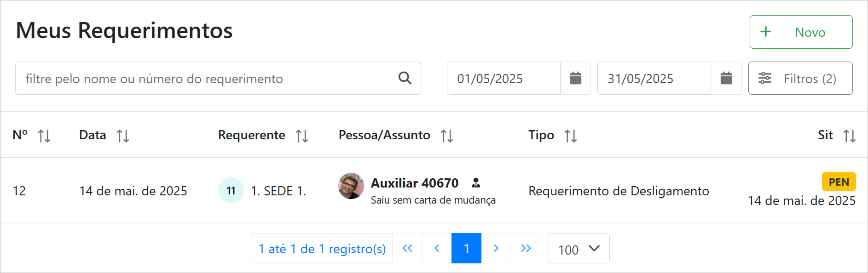Image resolution: width=868 pixels, height=273 pixels.
Task: Click the search magnifier icon
Action: [405, 78]
